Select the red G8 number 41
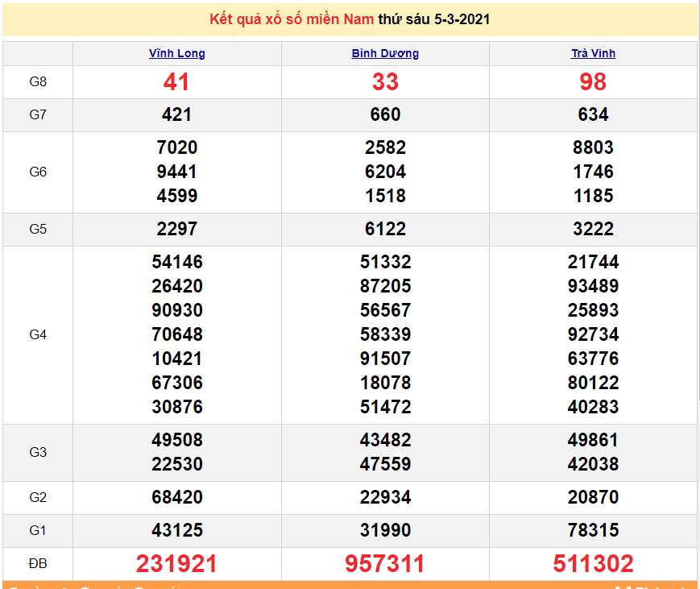700x589 pixels. [x=176, y=81]
